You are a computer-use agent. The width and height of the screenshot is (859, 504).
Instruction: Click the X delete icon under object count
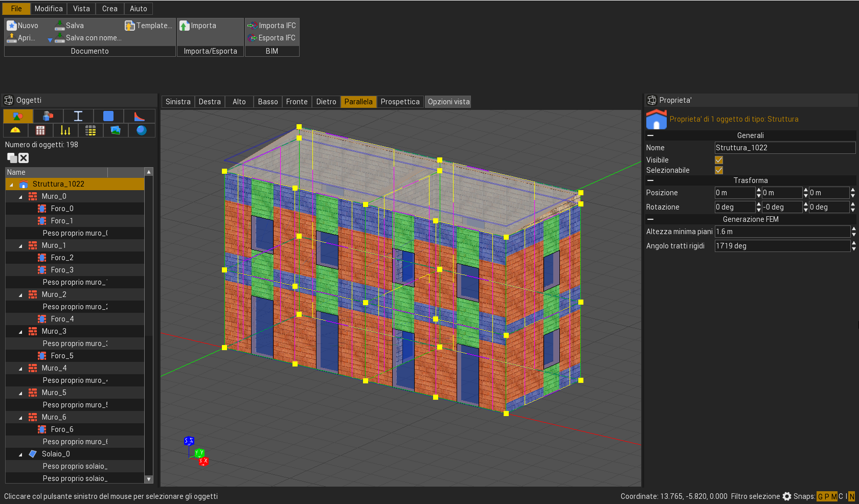pyautogui.click(x=24, y=158)
